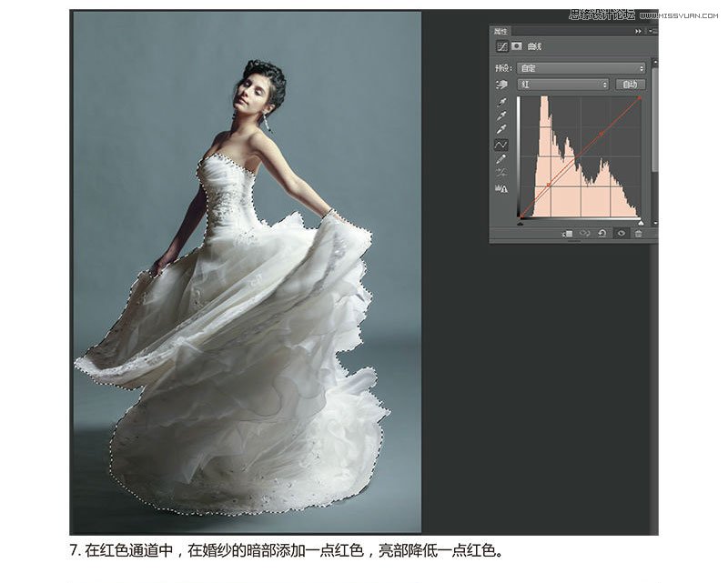
Task: Click the scrollbar up arrow in Properties
Action: pos(654,62)
